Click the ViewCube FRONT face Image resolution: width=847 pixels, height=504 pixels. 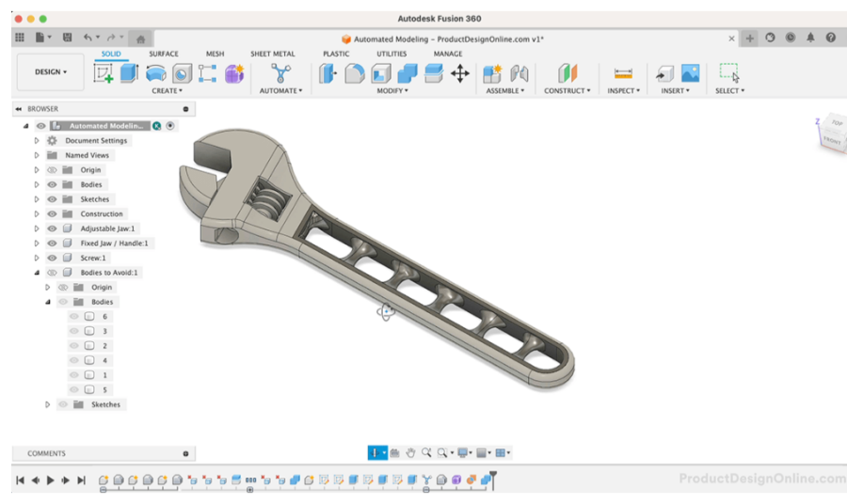click(x=833, y=141)
